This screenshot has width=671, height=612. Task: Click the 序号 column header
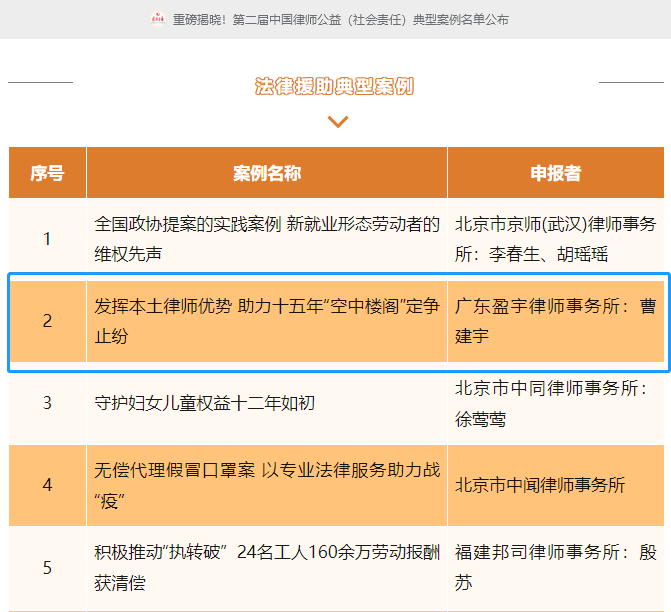(47, 173)
